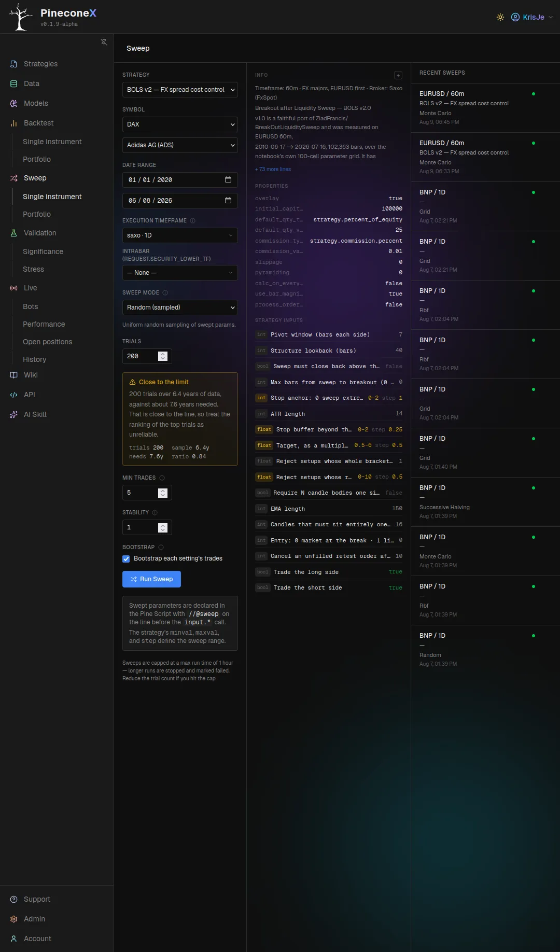Toggle float tag on Reject setups whole bracket
560x952 pixels.
point(264,461)
